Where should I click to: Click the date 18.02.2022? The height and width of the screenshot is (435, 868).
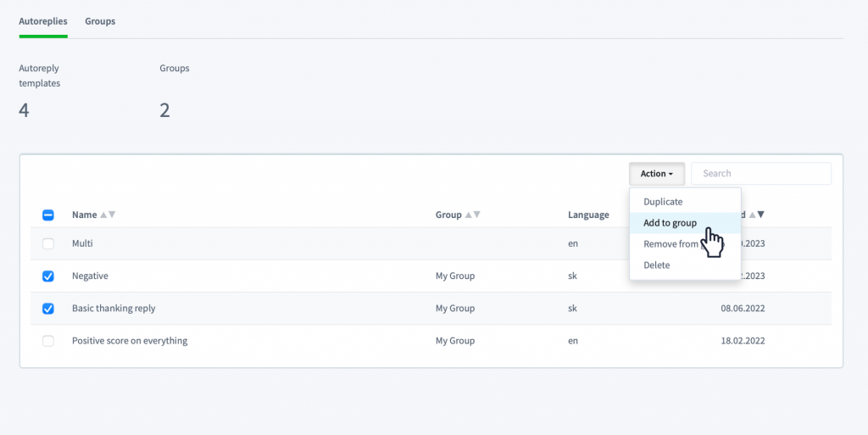point(743,341)
